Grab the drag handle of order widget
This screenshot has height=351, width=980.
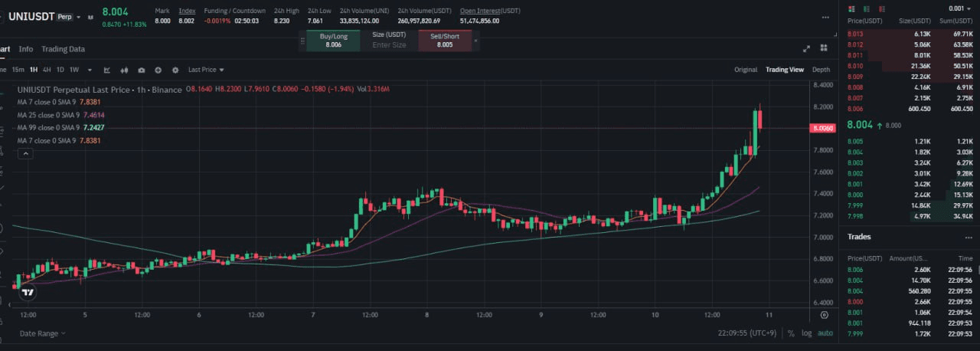click(x=302, y=41)
